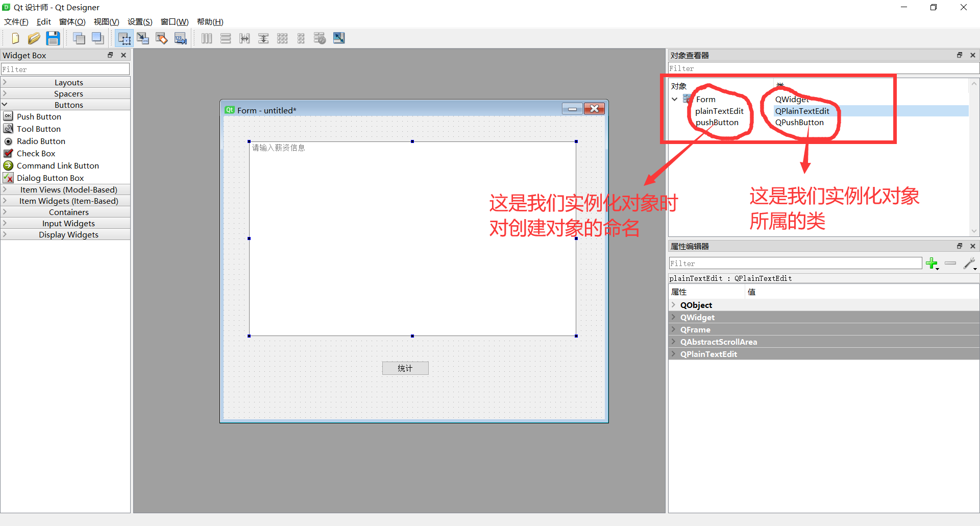
Task: Expand the Spacers category
Action: (x=65, y=93)
